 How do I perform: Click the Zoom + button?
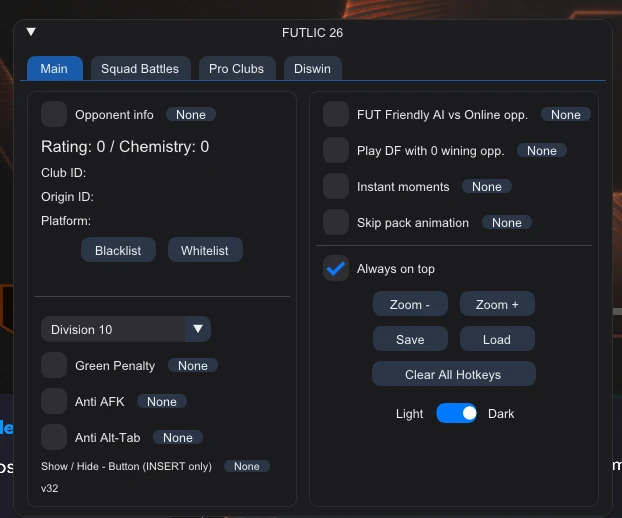(497, 304)
